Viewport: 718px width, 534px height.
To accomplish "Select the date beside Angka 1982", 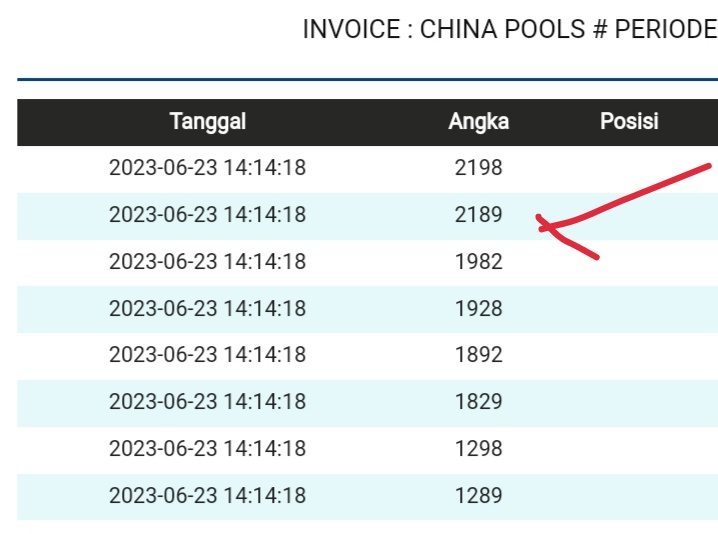I will click(207, 262).
